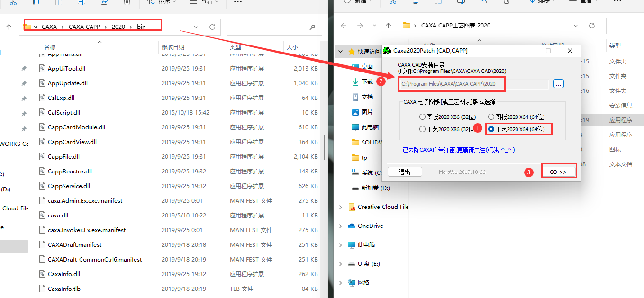Expand lower 此电脑 tree node
644x298 pixels.
[x=341, y=244]
